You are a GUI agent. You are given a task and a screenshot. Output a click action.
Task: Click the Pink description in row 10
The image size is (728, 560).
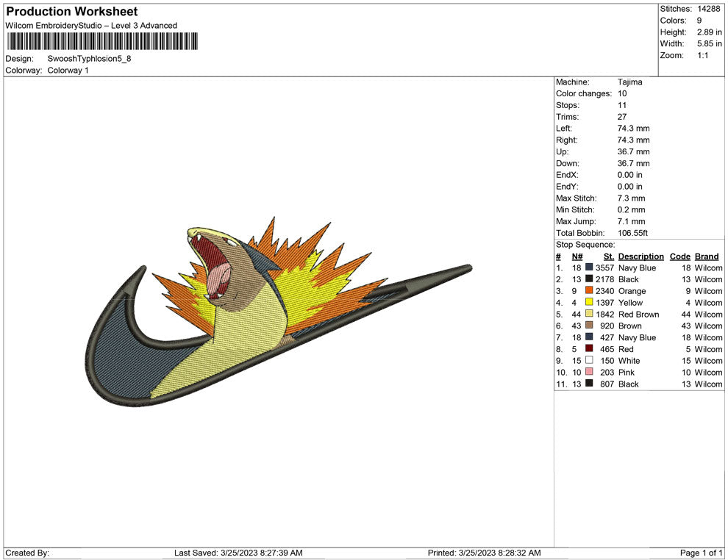pyautogui.click(x=627, y=372)
